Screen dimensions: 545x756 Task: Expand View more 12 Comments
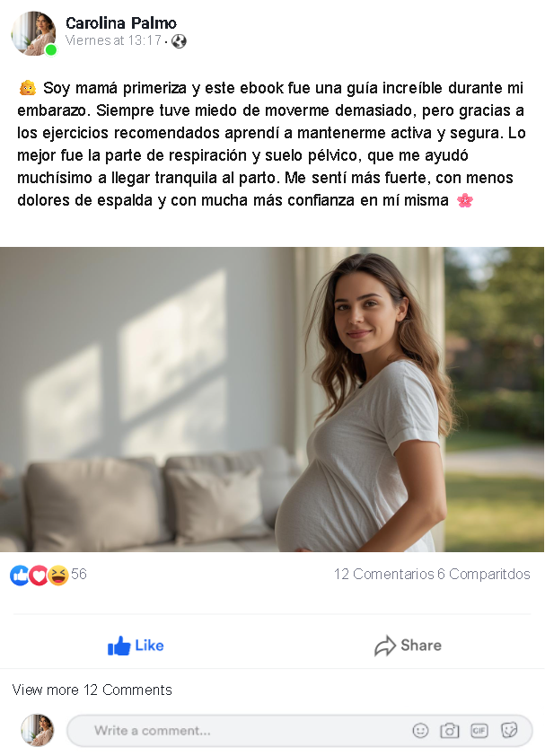(x=92, y=690)
